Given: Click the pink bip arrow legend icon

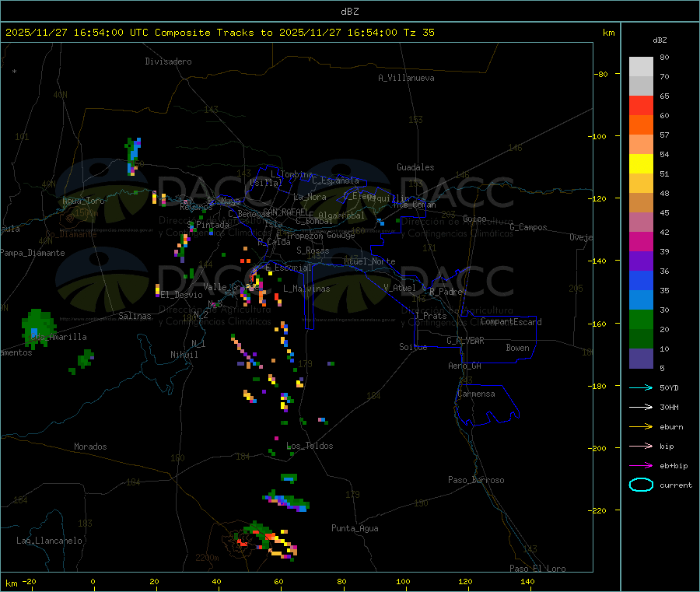Looking at the screenshot, I should click(x=641, y=446).
